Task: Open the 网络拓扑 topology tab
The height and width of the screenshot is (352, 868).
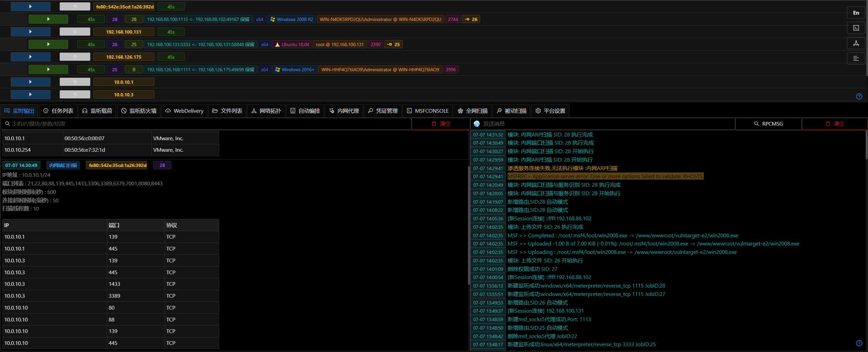Action: [266, 111]
